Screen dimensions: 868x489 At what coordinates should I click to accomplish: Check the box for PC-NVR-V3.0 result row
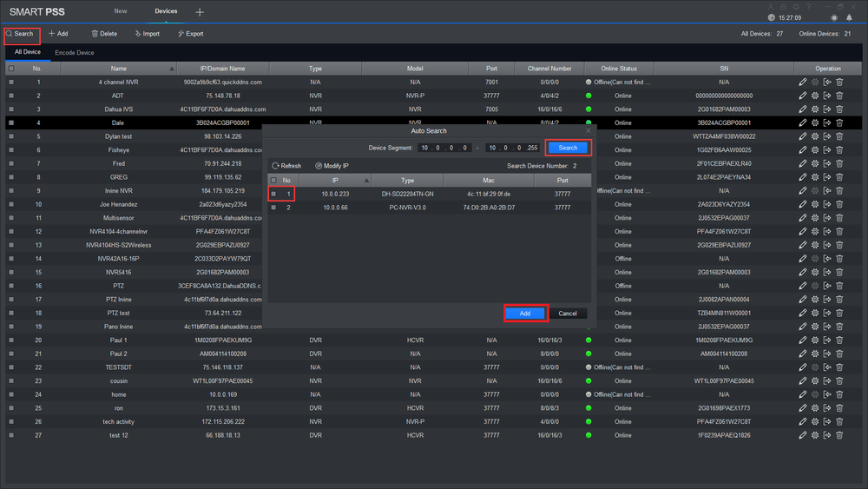[274, 208]
